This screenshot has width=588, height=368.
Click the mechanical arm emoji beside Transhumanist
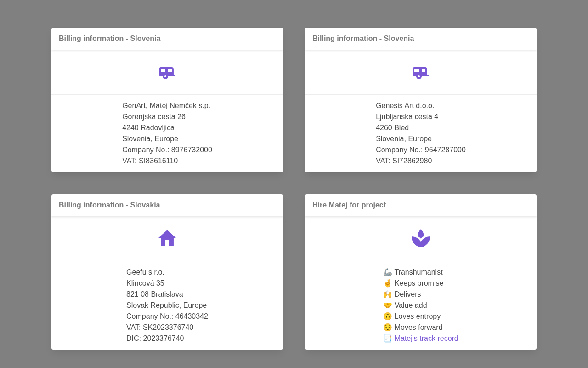[x=388, y=272]
